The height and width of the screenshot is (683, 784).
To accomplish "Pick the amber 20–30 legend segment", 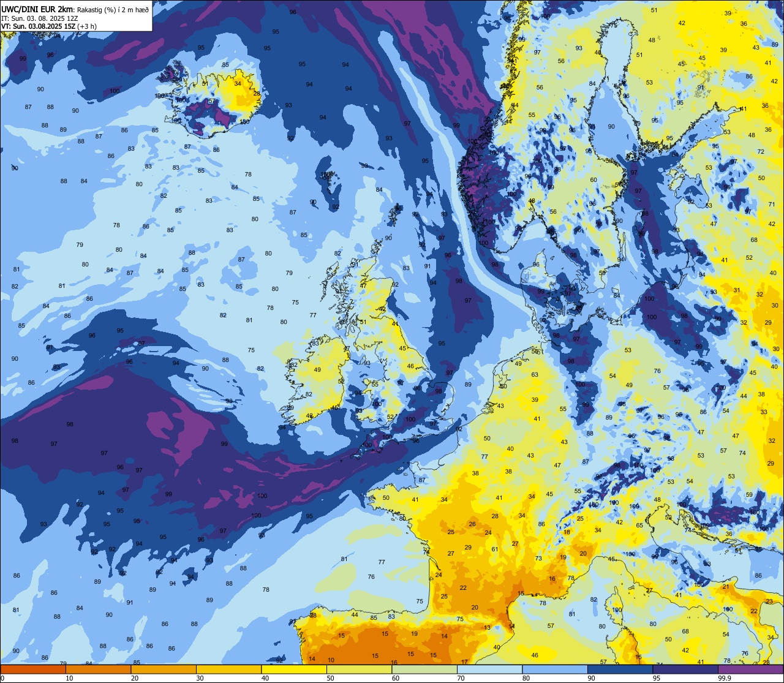I will pyautogui.click(x=164, y=669).
